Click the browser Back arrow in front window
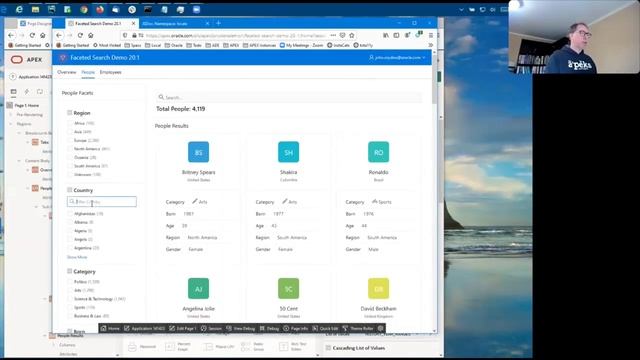Viewport: 640px width, 360px height. click(59, 36)
